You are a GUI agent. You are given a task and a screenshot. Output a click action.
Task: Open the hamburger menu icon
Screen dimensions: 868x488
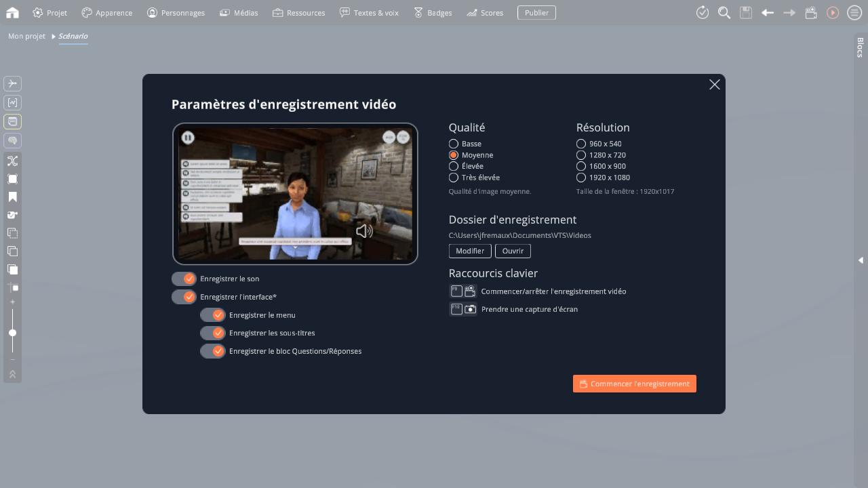(x=854, y=12)
